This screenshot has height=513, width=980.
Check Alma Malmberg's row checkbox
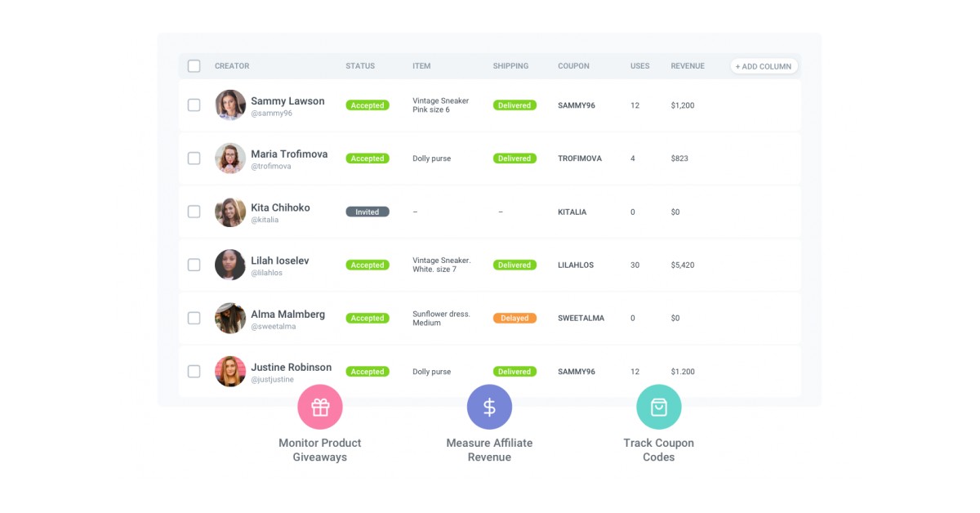click(194, 318)
